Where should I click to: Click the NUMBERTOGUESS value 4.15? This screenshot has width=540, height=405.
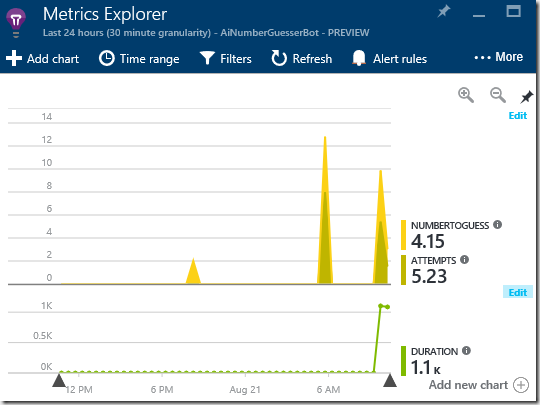tap(428, 241)
